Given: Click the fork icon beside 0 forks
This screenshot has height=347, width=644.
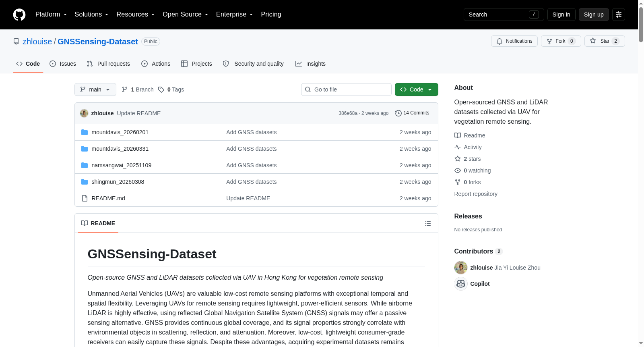Looking at the screenshot, I should [458, 182].
